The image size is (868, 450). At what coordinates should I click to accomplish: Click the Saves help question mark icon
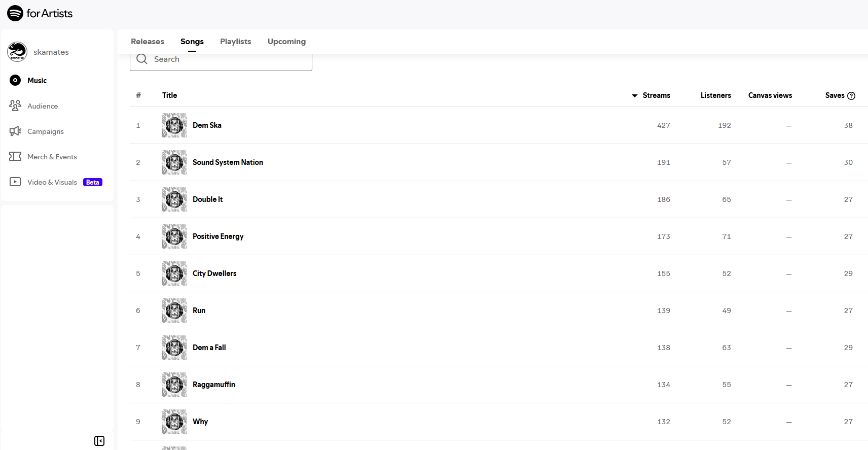[x=851, y=96]
